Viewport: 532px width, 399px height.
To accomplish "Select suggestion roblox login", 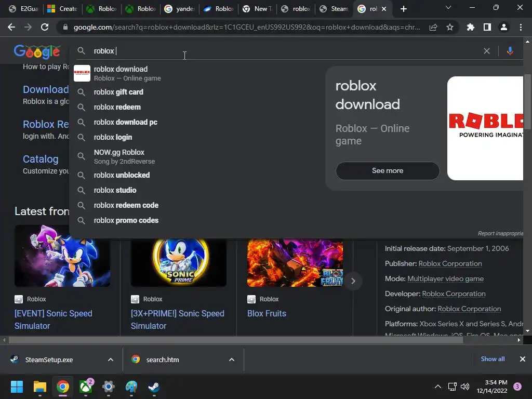I will coord(197,137).
